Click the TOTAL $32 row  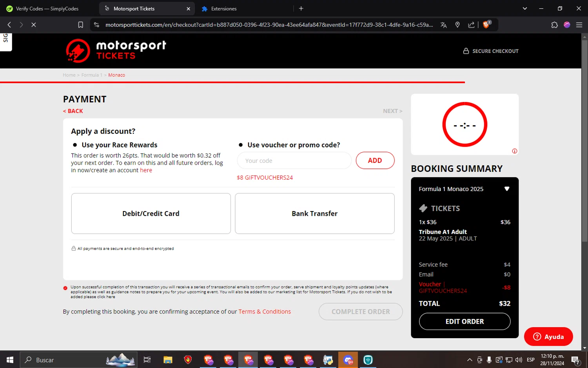coord(465,303)
